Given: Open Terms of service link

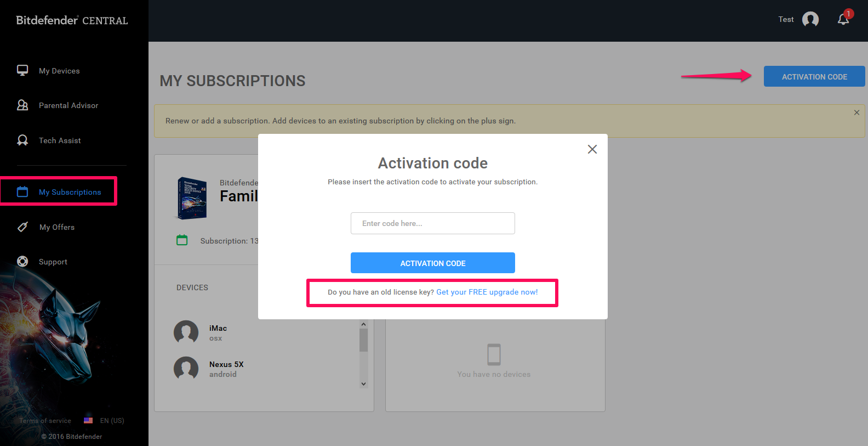Looking at the screenshot, I should (45, 421).
